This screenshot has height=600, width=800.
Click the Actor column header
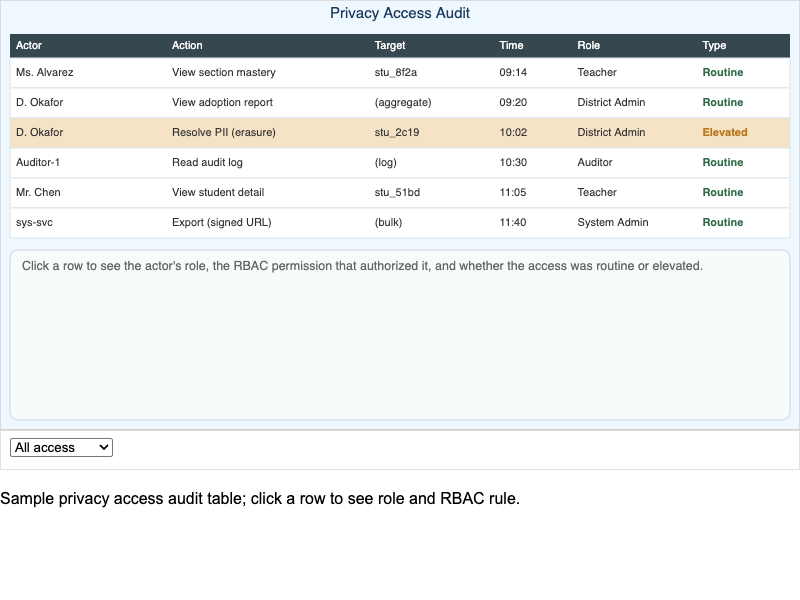click(x=29, y=45)
